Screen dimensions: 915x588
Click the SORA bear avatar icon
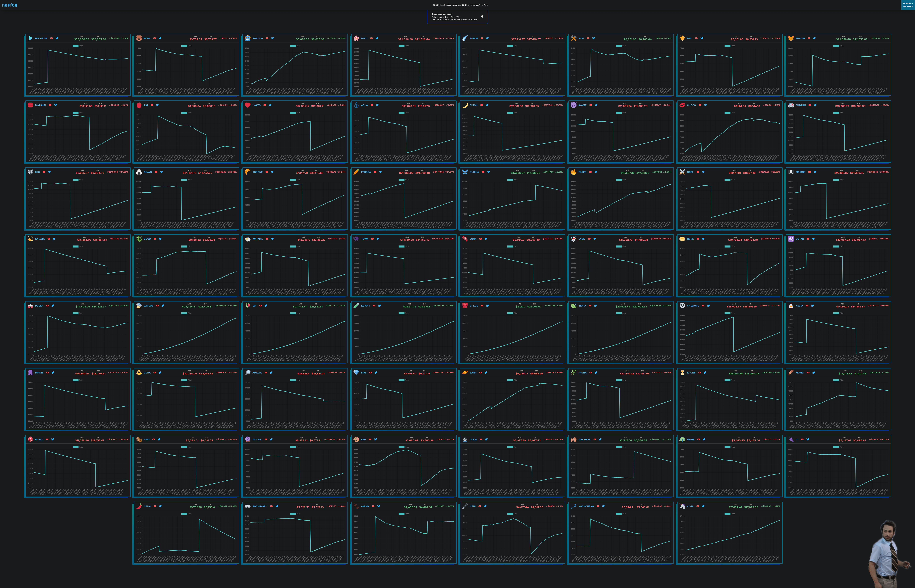tap(139, 38)
